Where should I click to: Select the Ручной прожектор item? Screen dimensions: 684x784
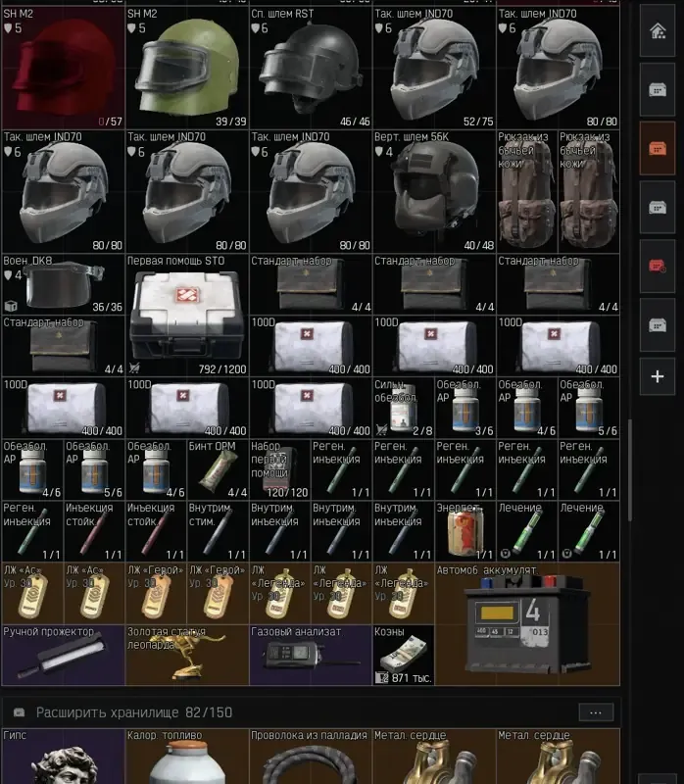click(x=63, y=655)
